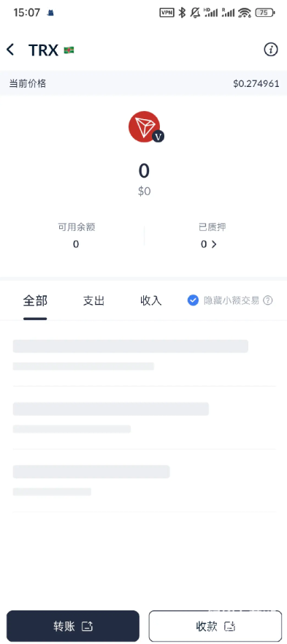The width and height of the screenshot is (287, 644).
Task: Tap the small V badge on coin logo
Action: click(x=158, y=137)
